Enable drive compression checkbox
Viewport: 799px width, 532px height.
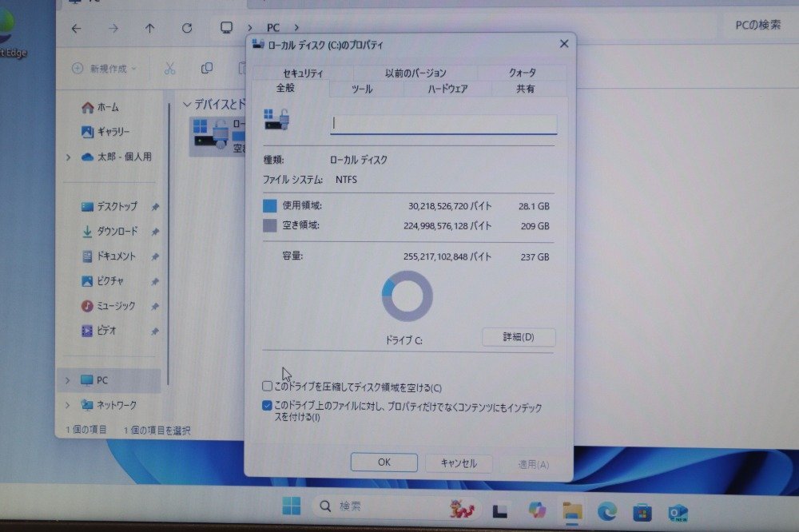266,386
